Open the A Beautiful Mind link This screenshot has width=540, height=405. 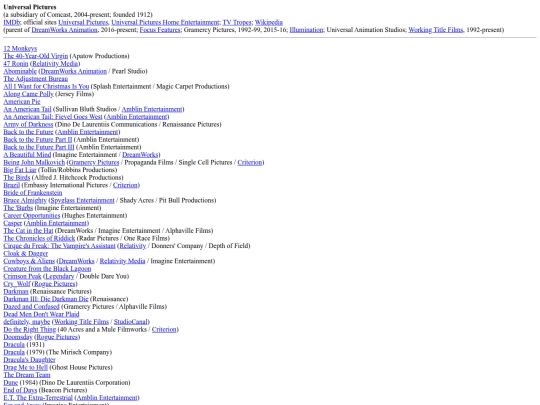pyautogui.click(x=27, y=155)
